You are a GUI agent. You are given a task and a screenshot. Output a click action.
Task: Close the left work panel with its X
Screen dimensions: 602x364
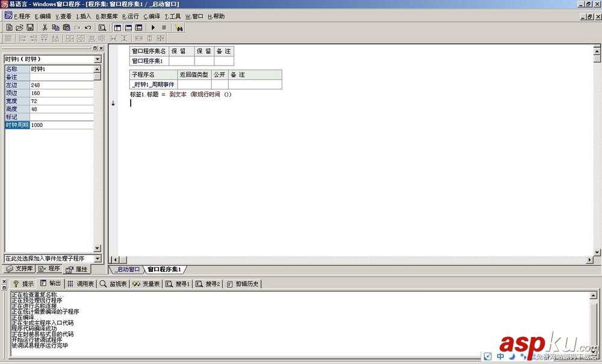click(101, 48)
